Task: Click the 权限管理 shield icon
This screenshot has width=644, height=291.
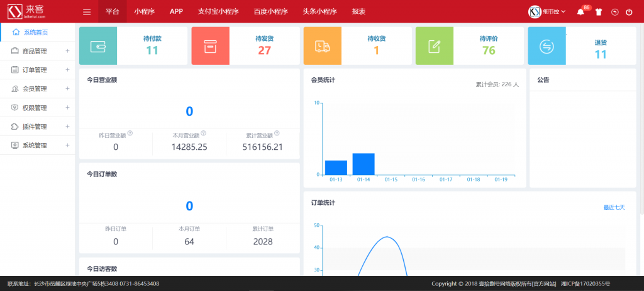Action: point(15,108)
